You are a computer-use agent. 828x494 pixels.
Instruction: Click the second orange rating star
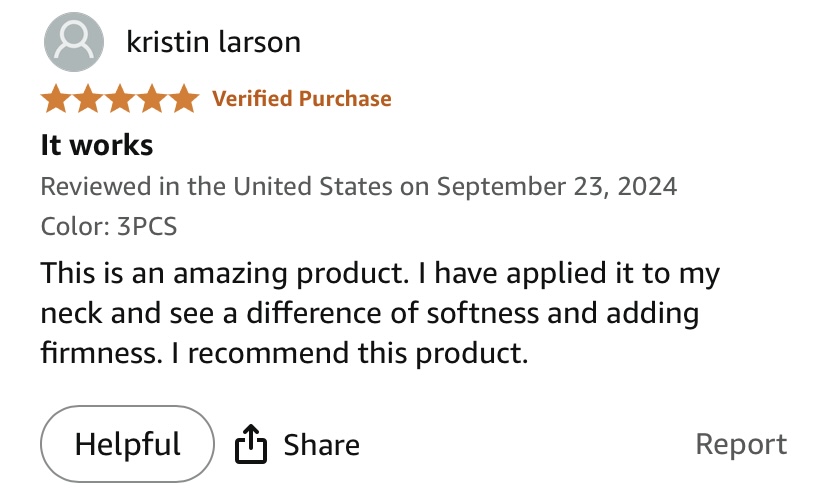click(x=88, y=99)
